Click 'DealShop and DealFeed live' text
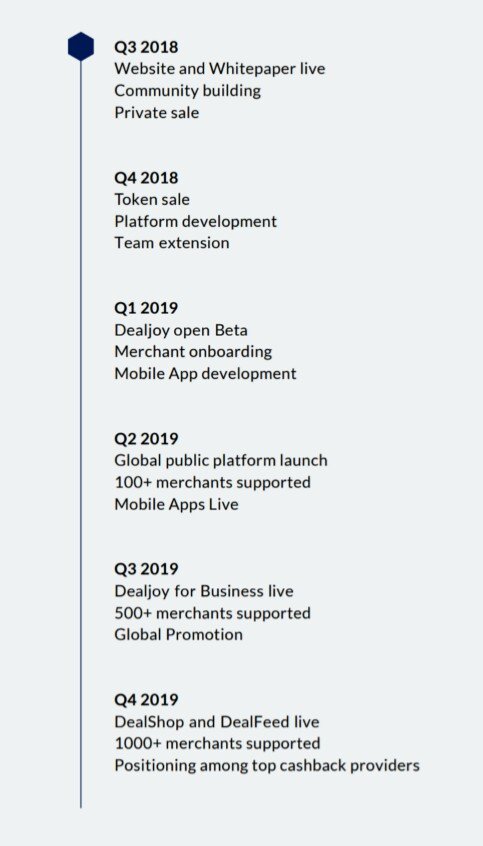483x846 pixels. (x=216, y=722)
